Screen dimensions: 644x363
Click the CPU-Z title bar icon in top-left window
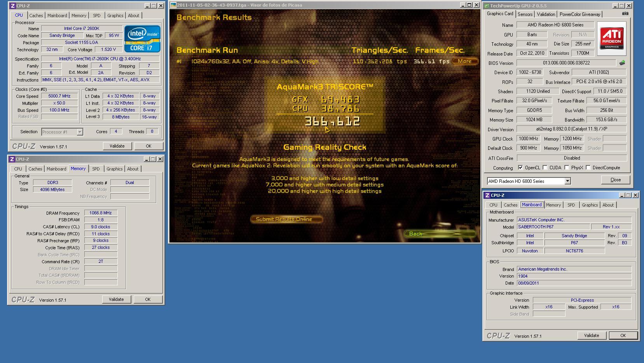(x=12, y=6)
